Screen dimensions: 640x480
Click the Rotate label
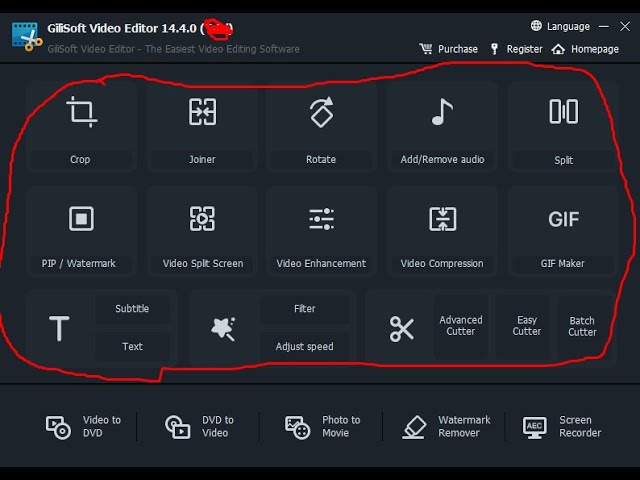pyautogui.click(x=321, y=160)
